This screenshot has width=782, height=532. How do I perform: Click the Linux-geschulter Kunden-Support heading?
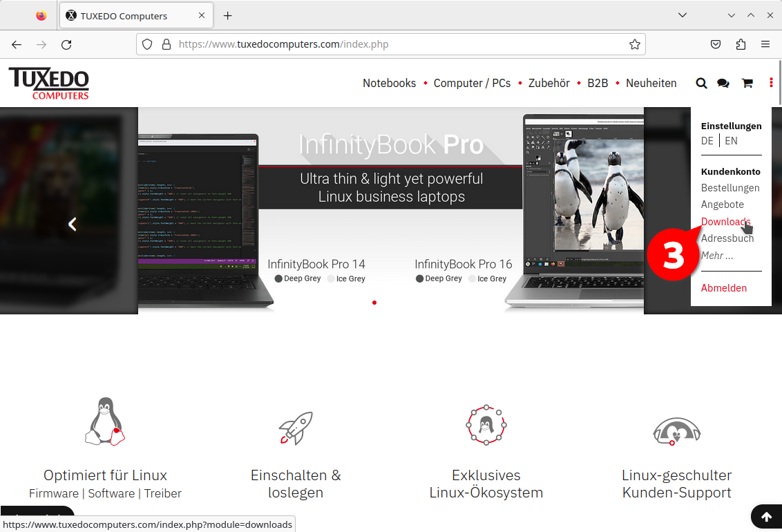pyautogui.click(x=677, y=484)
